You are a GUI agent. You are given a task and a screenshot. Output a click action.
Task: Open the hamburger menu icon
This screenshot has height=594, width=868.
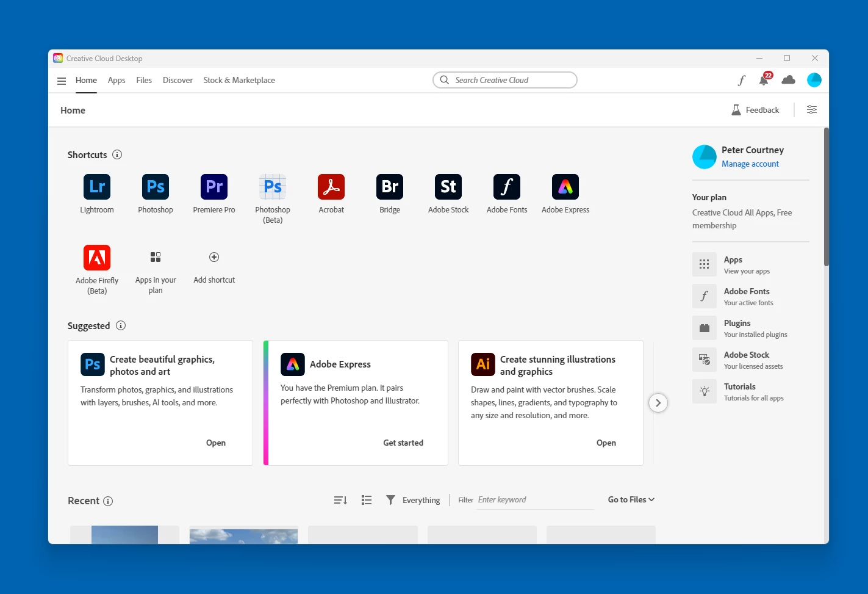click(x=62, y=81)
